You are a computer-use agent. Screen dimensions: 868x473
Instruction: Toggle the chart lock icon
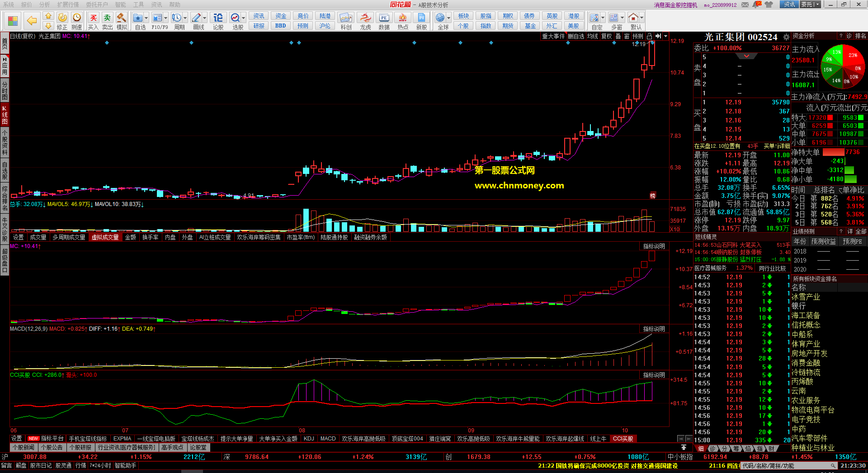650,36
